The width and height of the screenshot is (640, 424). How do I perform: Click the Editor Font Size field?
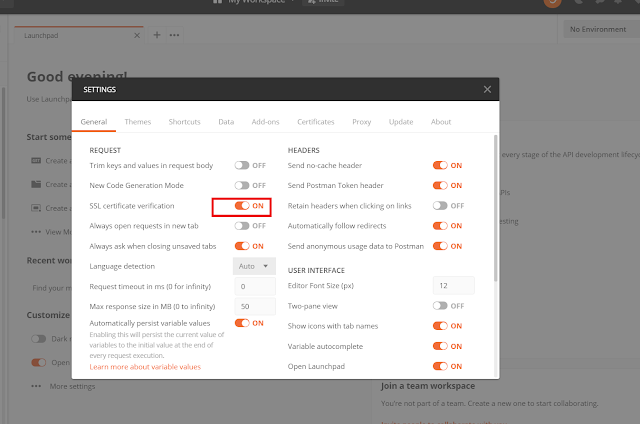coord(453,286)
